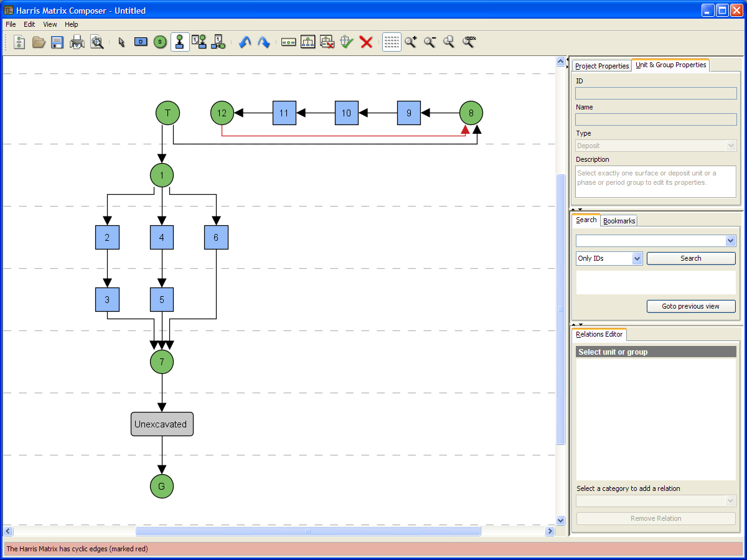Click the vertical scrollbar down arrow
This screenshot has height=560, width=747.
coord(560,520)
